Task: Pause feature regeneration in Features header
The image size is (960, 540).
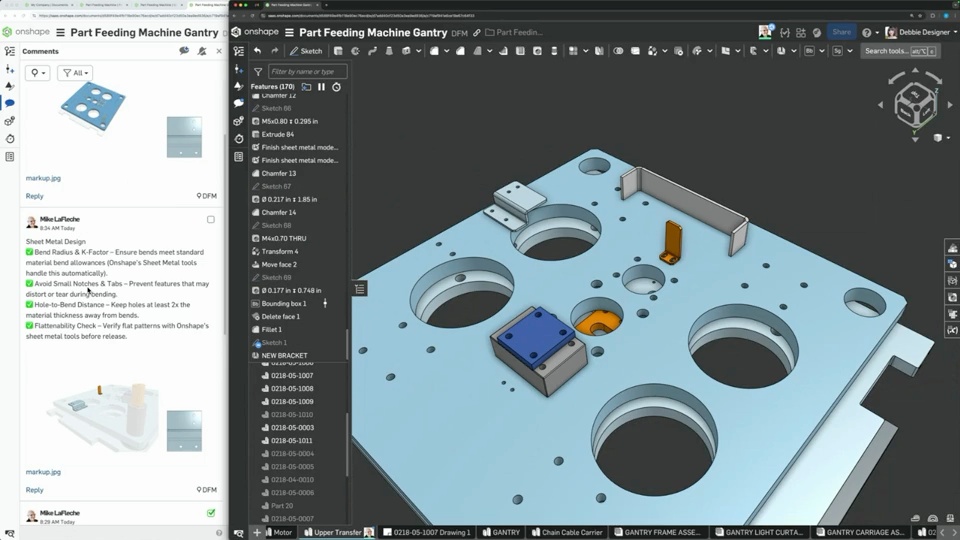Action: tap(321, 87)
